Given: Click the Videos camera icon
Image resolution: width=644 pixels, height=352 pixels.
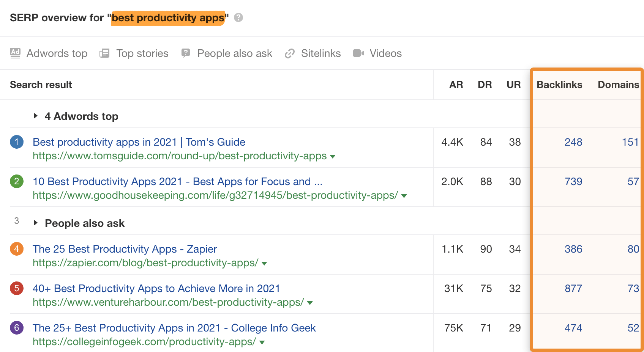Looking at the screenshot, I should [358, 53].
